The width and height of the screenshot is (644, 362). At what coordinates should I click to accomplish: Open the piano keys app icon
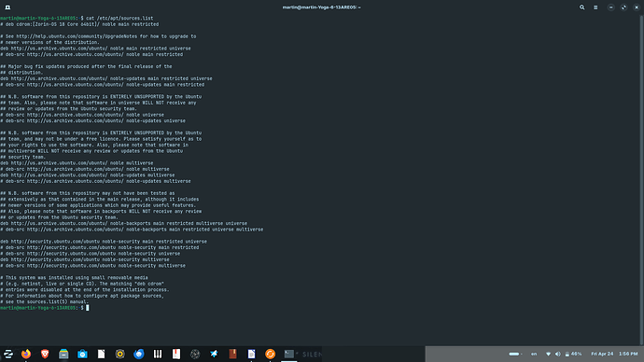(x=158, y=354)
